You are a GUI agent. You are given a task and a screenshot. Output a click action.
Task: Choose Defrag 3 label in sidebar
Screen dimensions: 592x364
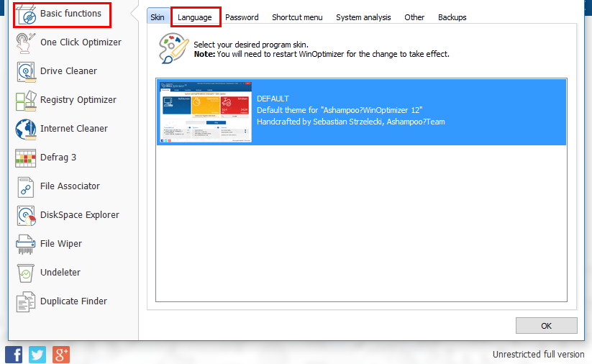[58, 158]
